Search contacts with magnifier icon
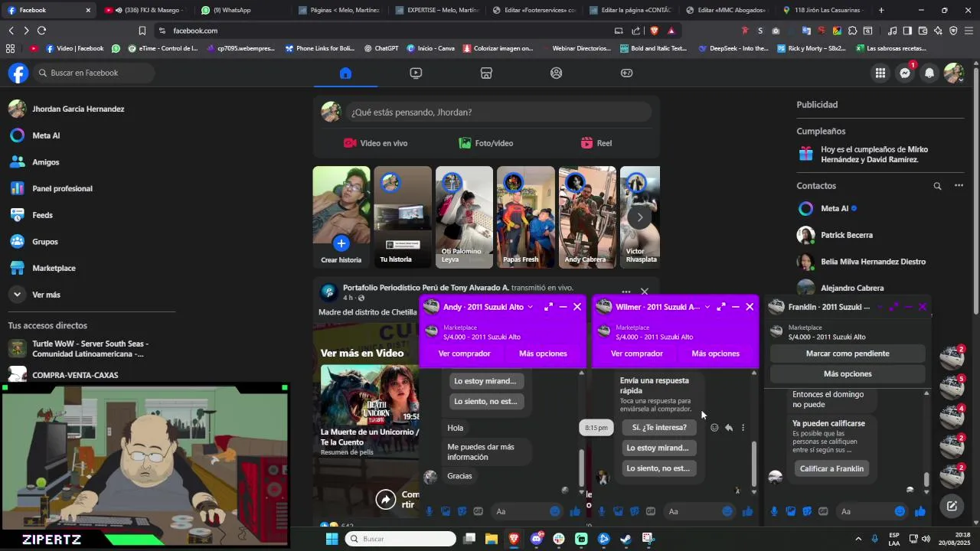Screen dimensions: 980x551 [x=937, y=186]
